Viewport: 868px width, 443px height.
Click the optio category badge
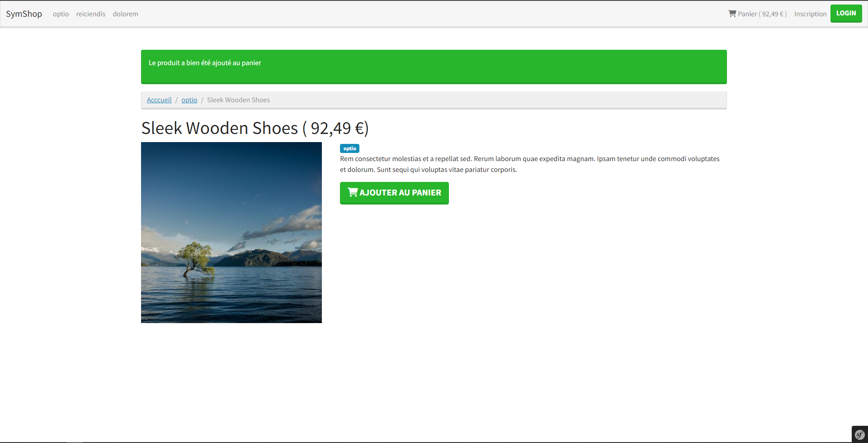pyautogui.click(x=349, y=148)
